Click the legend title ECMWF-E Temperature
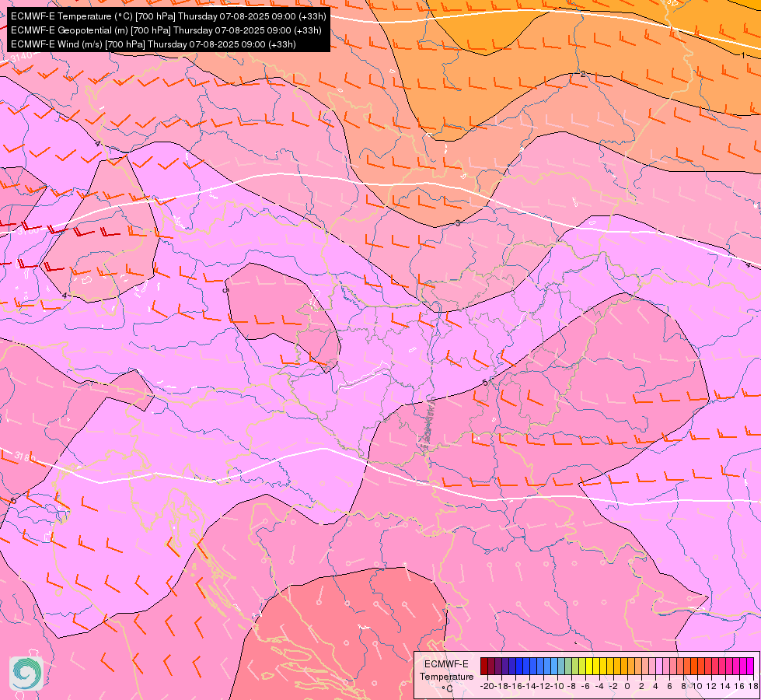761x700 pixels. point(447,670)
